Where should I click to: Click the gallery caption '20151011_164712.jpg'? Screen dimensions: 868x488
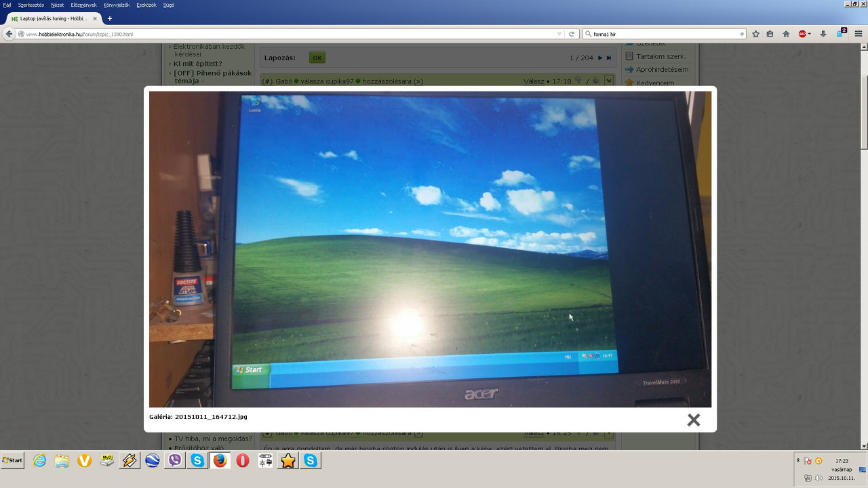coord(211,417)
